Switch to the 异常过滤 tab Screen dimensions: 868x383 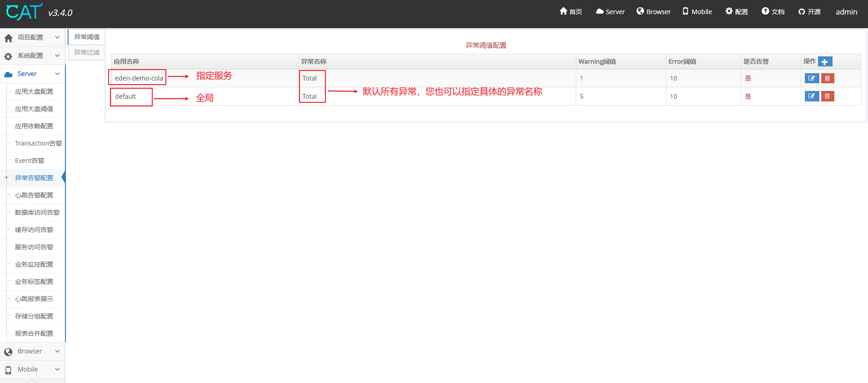pyautogui.click(x=87, y=52)
